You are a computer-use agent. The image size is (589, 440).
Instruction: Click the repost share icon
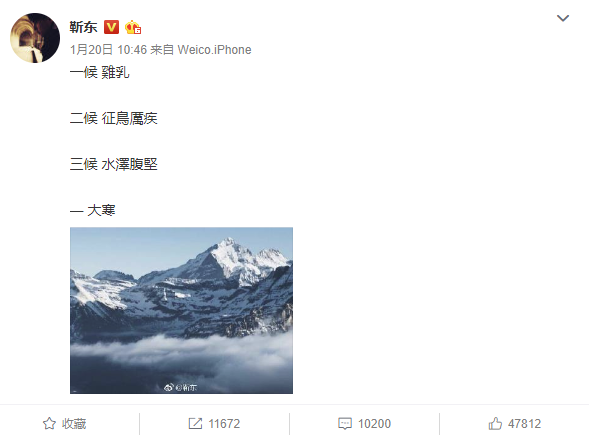point(195,423)
